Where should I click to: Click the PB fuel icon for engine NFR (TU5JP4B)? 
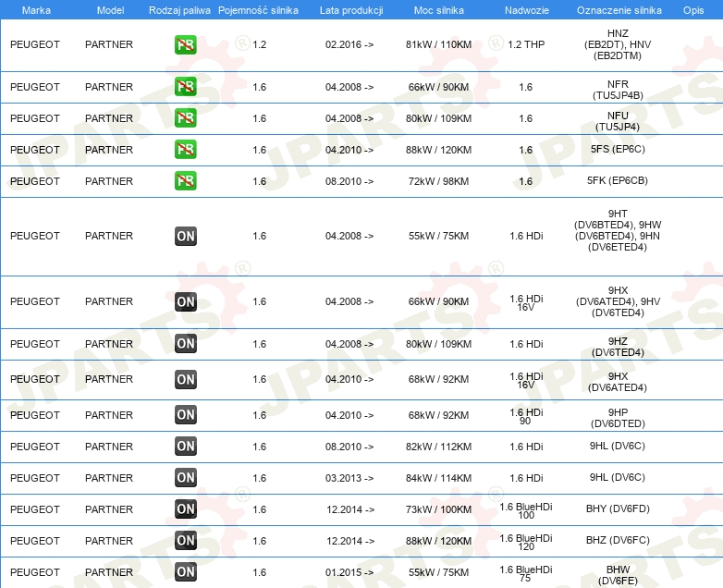(185, 87)
